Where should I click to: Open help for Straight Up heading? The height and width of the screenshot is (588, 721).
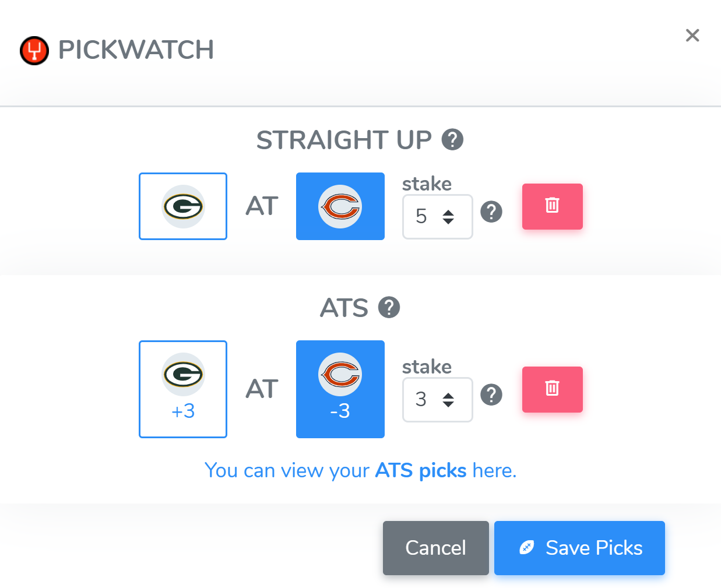point(452,140)
